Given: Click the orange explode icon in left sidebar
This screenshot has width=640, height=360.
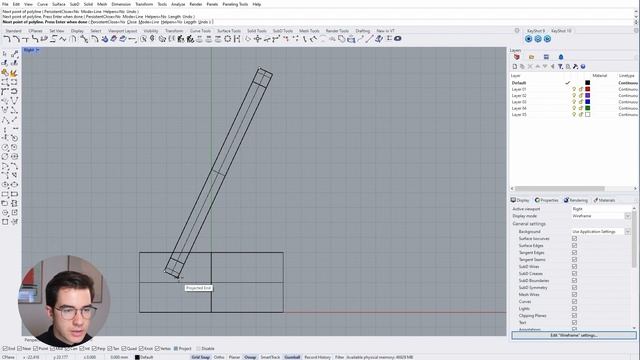Looking at the screenshot, I should pos(13,73).
